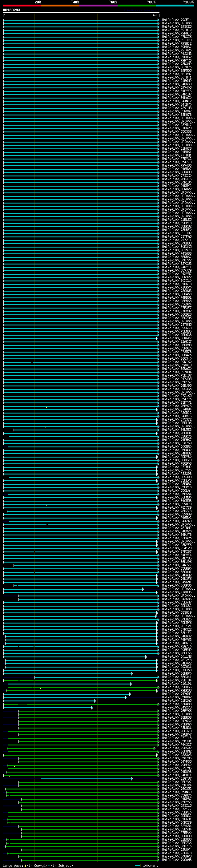Select the UniRef100_Q9HEX2 label
Screen dimensions: 197x868
point(176,765)
